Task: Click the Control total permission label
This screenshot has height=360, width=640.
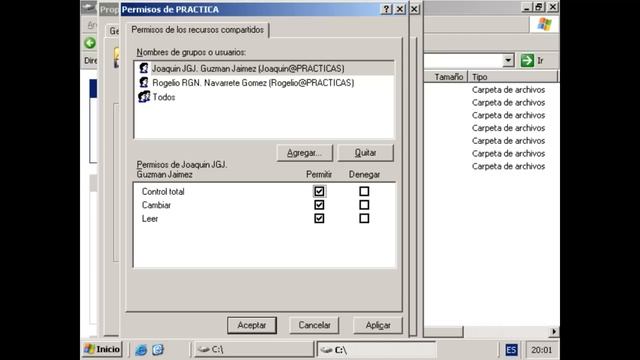Action: tap(163, 191)
